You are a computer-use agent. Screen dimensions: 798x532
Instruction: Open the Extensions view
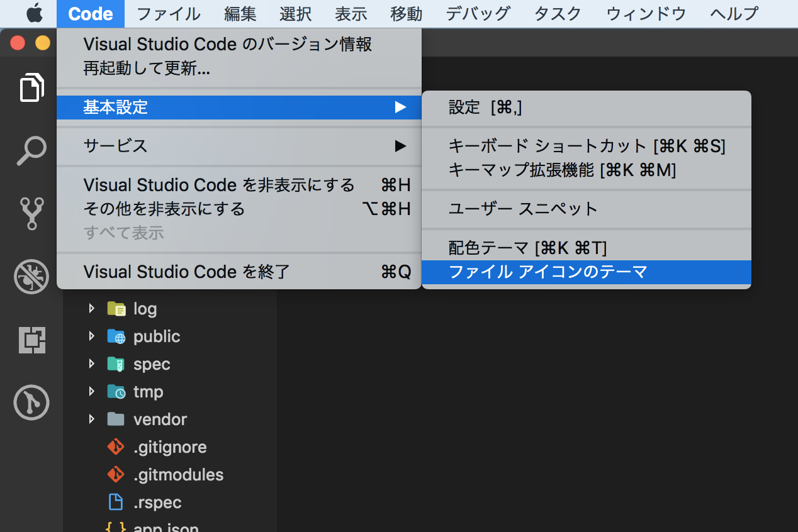[x=30, y=340]
